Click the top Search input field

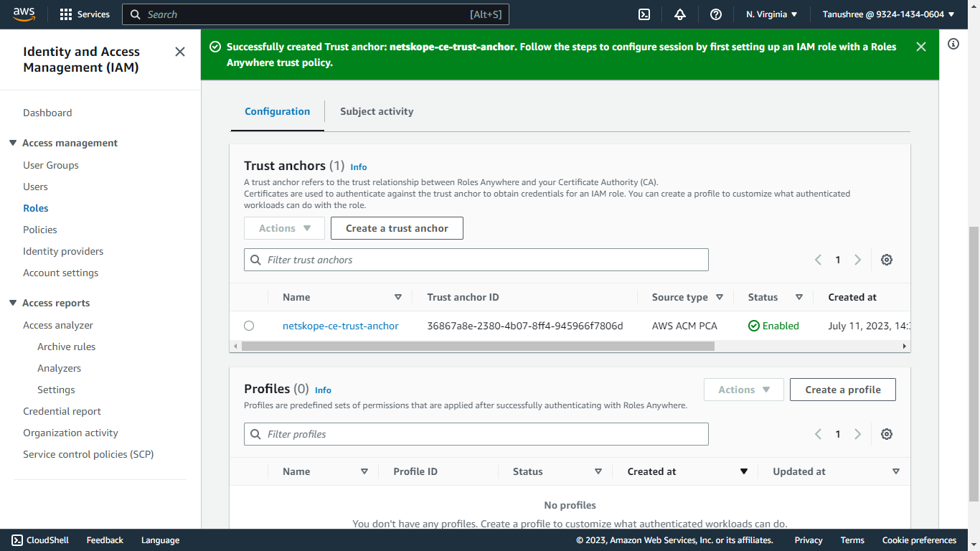pyautogui.click(x=316, y=14)
